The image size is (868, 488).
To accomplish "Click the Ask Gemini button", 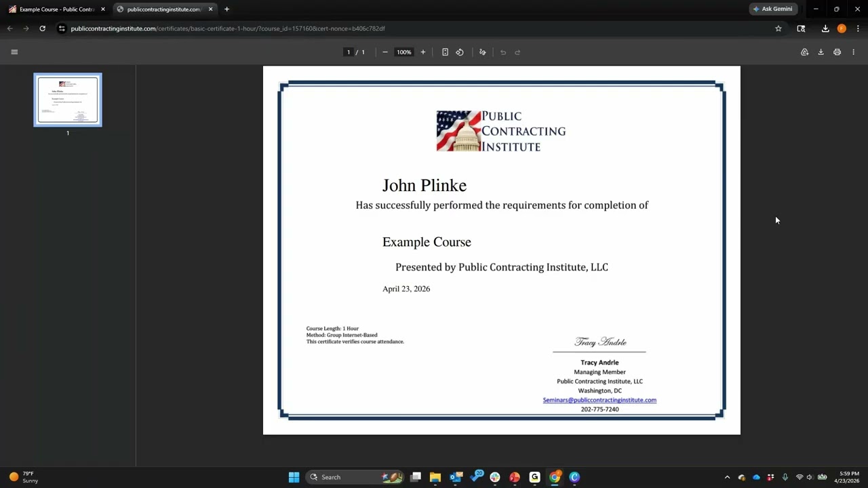I will tap(772, 9).
